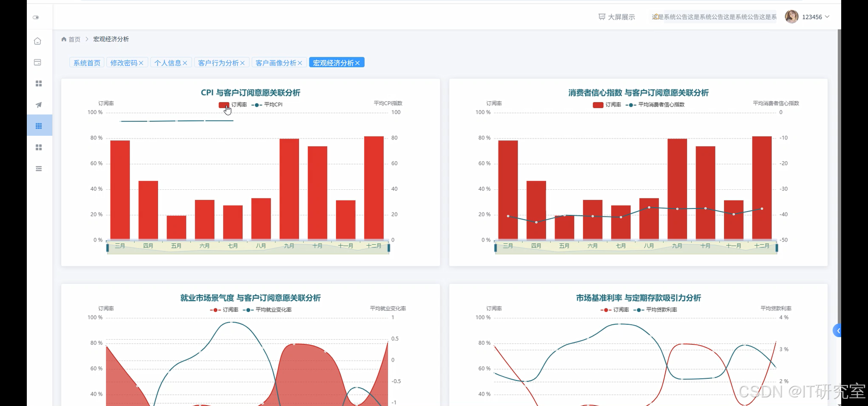Toggle 平均消费者信心指数 legend series

(655, 105)
